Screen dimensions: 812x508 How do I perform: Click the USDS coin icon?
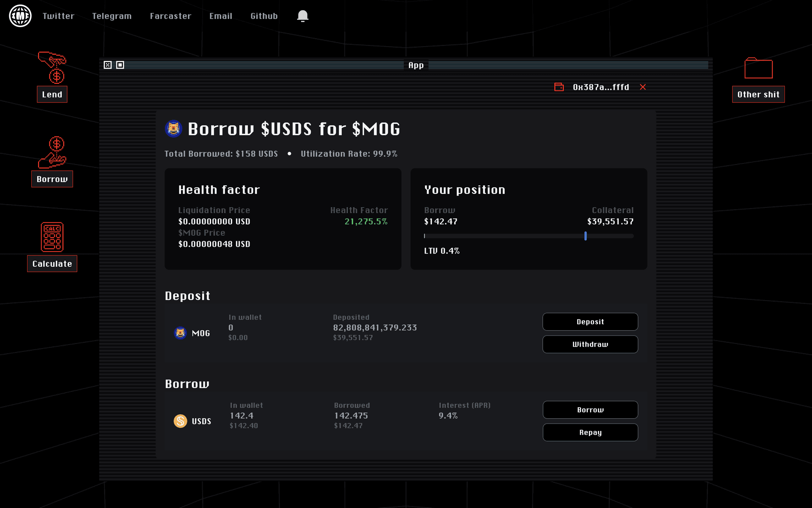pos(181,421)
